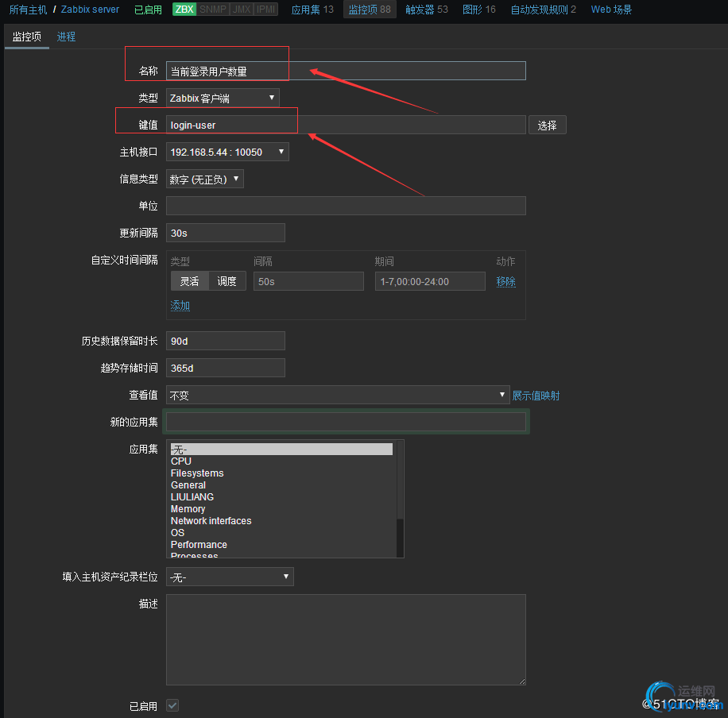
Task: Select the 调度 interval type toggle
Action: [227, 281]
